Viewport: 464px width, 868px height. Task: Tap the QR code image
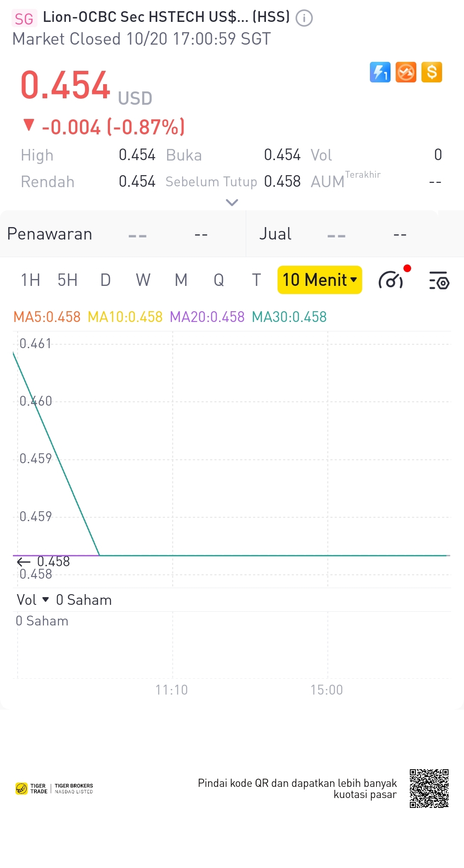click(429, 789)
